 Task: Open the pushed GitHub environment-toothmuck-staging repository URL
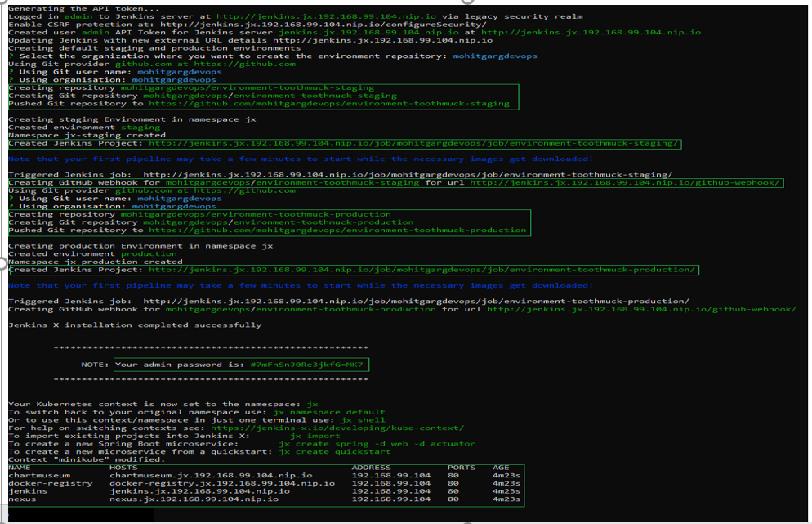[329, 104]
